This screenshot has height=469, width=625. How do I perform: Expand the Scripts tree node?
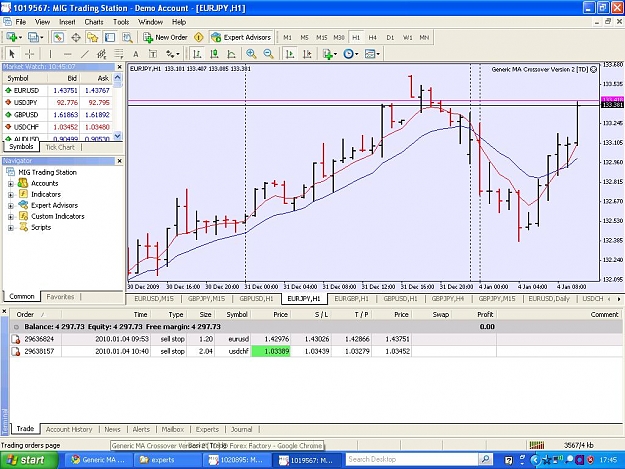[x=11, y=228]
